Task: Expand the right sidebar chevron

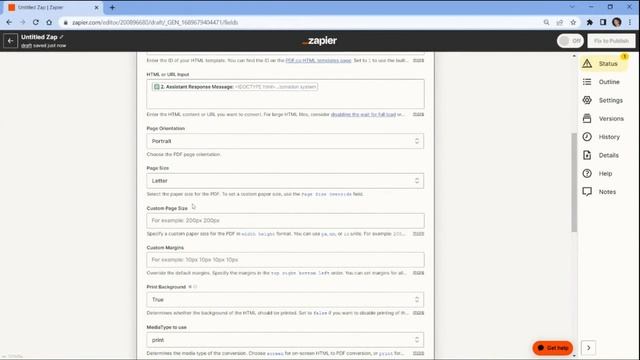Action: coord(589,348)
